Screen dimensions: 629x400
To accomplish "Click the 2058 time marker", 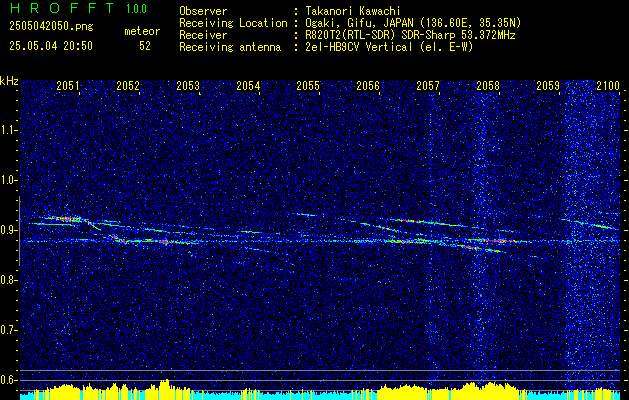I will click(488, 85).
